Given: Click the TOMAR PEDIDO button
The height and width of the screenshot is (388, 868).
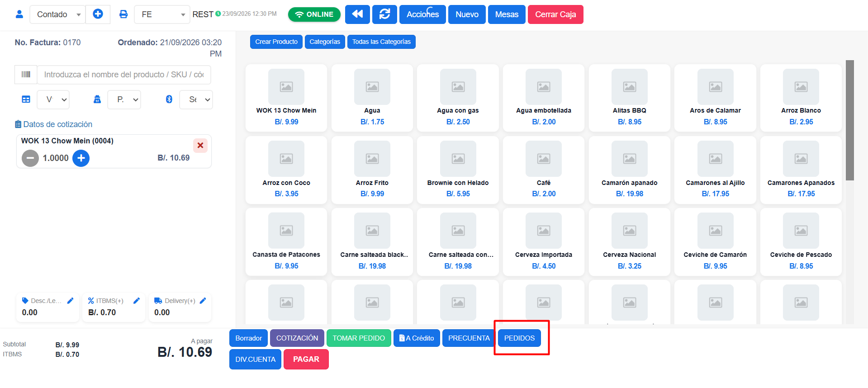Looking at the screenshot, I should pyautogui.click(x=359, y=338).
